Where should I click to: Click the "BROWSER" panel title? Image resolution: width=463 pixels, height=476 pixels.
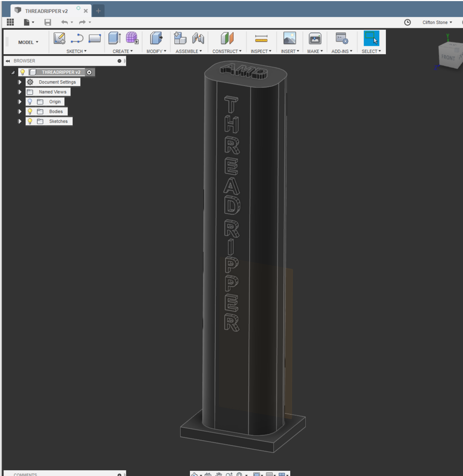24,61
